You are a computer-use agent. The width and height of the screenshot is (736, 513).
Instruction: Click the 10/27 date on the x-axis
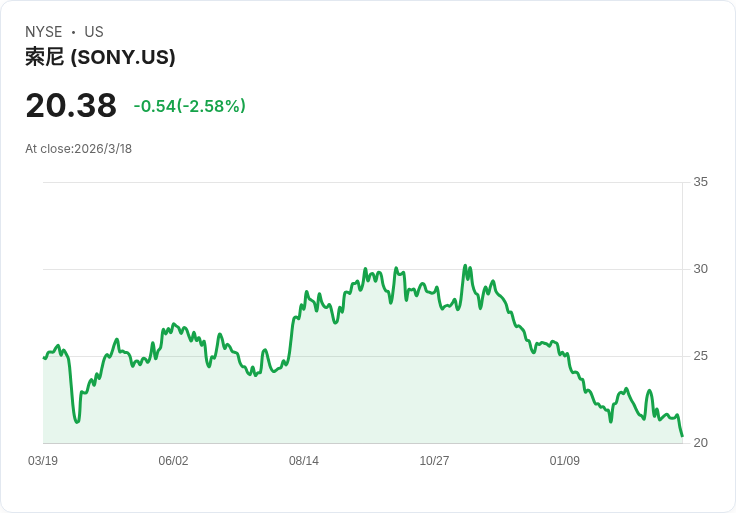pyautogui.click(x=434, y=461)
